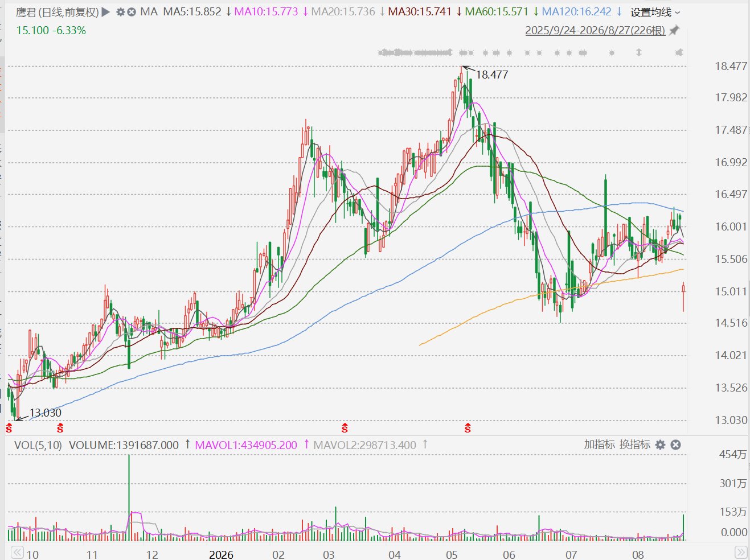Click the 06 month label on date axis
Viewport: 750px width, 560px height.
tap(509, 554)
